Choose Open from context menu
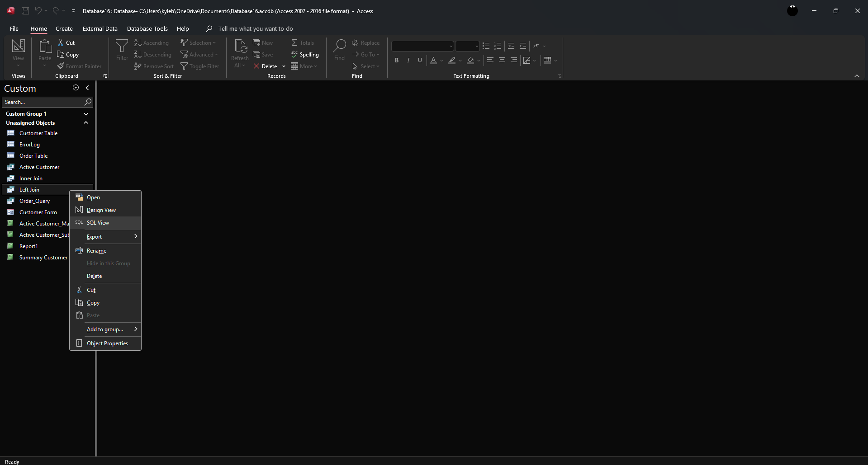This screenshot has width=868, height=465. pos(105,197)
